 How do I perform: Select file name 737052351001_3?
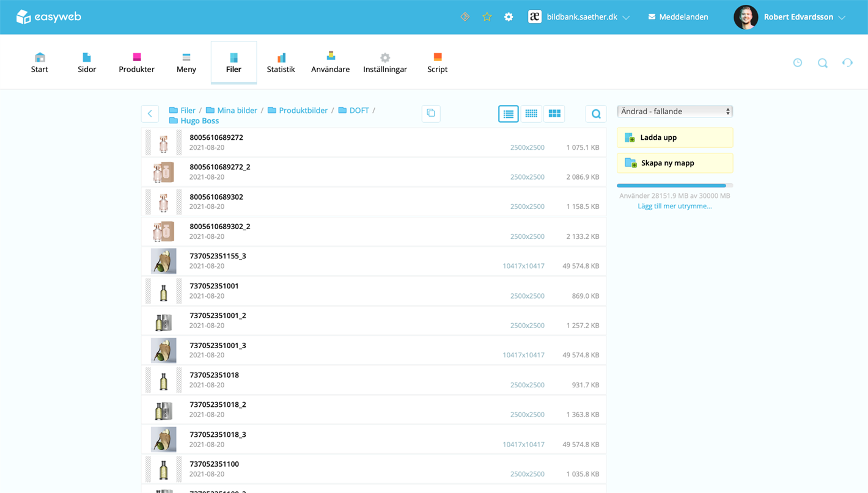click(218, 345)
